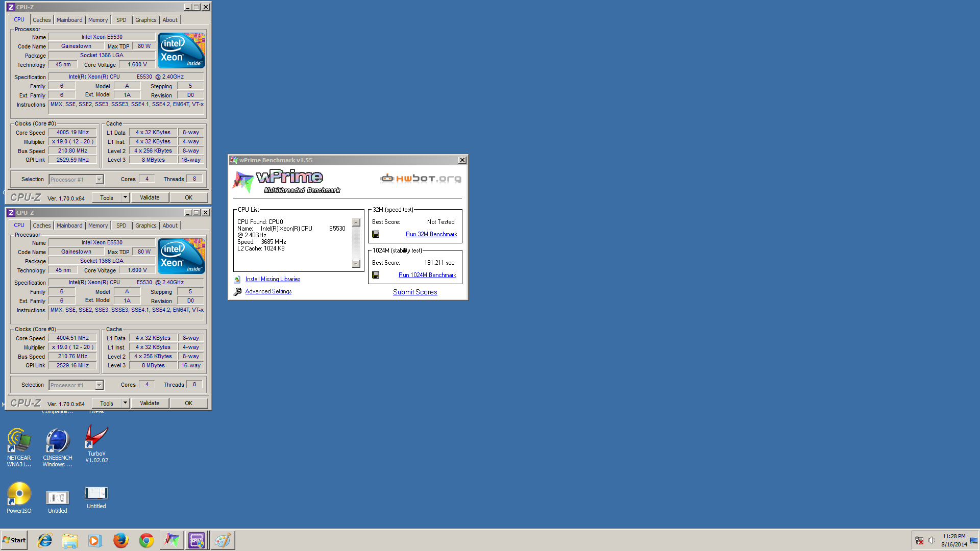This screenshot has width=980, height=551.
Task: Click OK button in bottom CPU-Z
Action: [188, 403]
